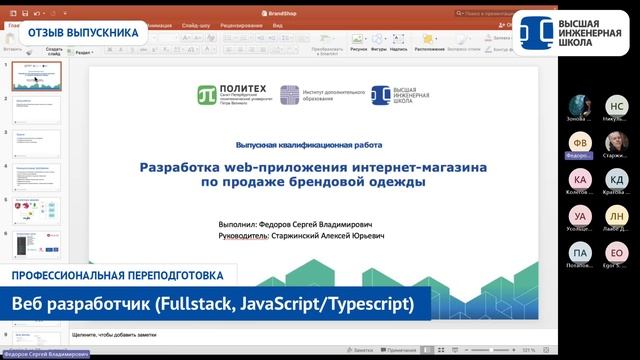Align text to the right
The height and width of the screenshot is (360, 640).
[252, 50]
